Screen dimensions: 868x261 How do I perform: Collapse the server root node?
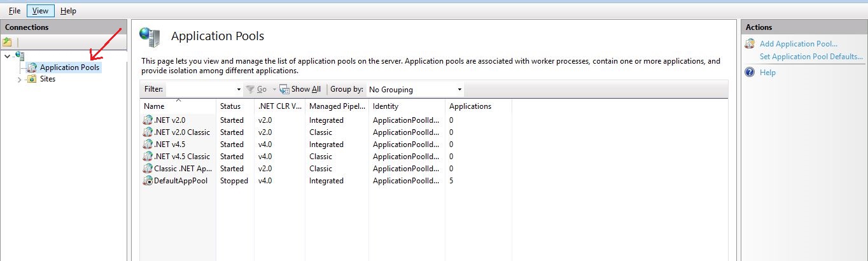7,56
